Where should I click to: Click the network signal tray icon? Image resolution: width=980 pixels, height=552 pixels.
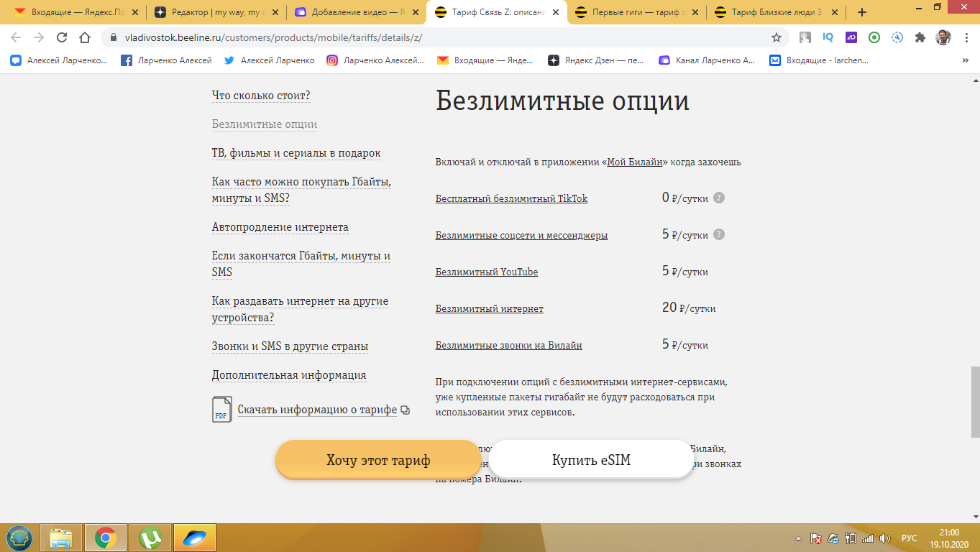pyautogui.click(x=868, y=538)
